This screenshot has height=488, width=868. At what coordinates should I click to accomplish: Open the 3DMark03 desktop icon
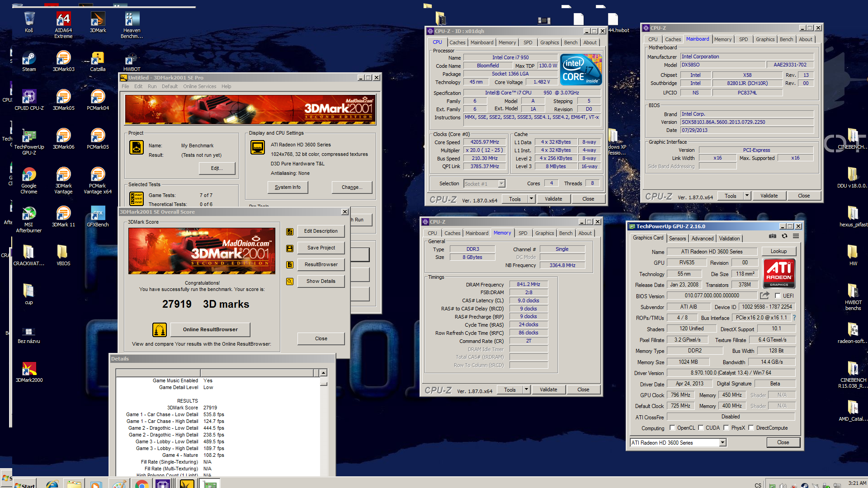pos(63,61)
